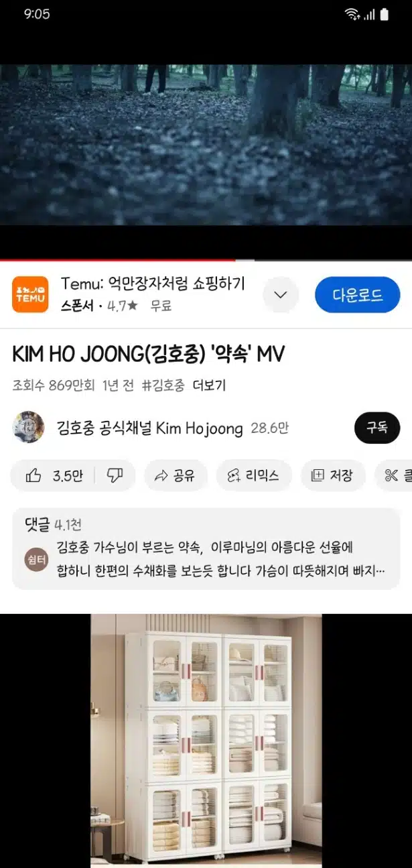
Task: Subscribe to Kim Hojoong channel
Action: point(376,428)
